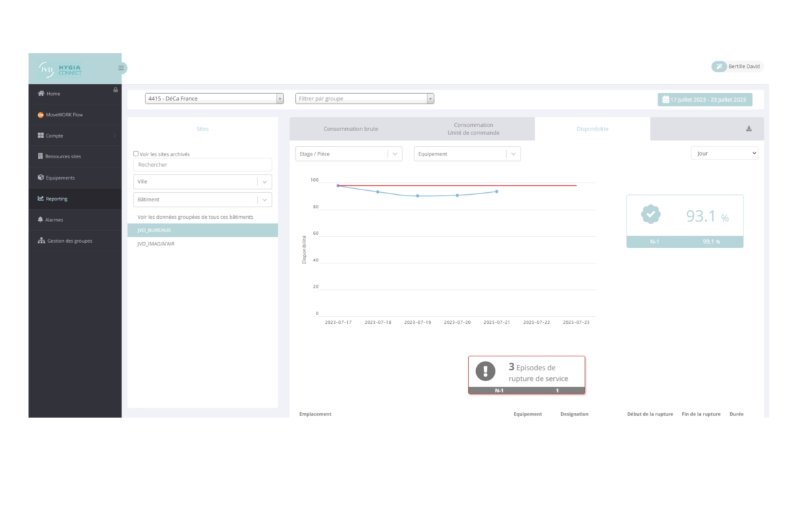Open the Jour period selector
Viewport: 798px width, 532px height.
tap(724, 153)
